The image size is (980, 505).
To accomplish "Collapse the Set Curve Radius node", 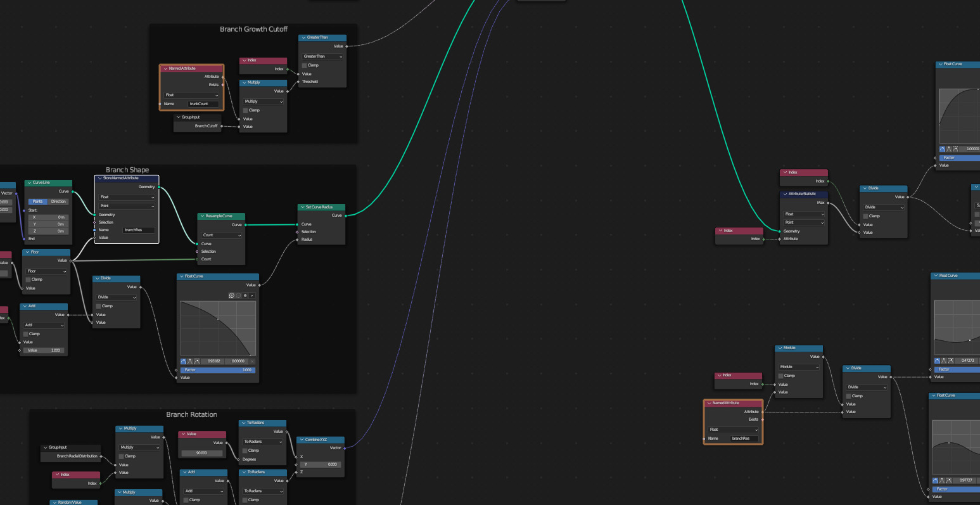I will [303, 207].
